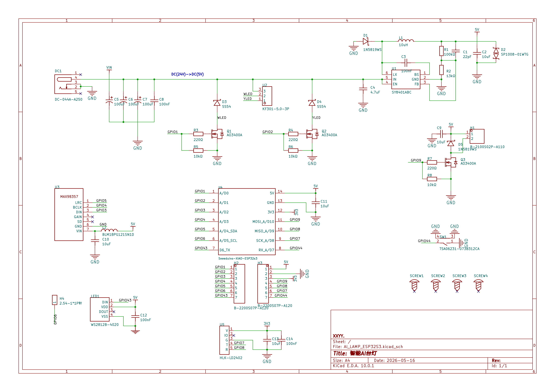Click the R1 100kΩ resistor symbol
This screenshot has width=555, height=392.
click(441, 51)
